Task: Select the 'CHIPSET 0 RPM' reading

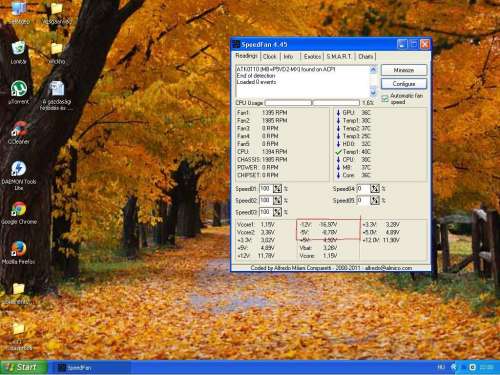Action: (258, 175)
